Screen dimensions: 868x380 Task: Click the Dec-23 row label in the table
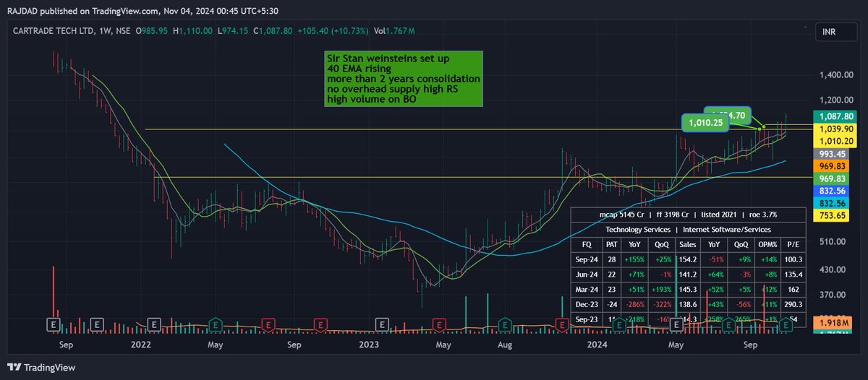pos(587,304)
